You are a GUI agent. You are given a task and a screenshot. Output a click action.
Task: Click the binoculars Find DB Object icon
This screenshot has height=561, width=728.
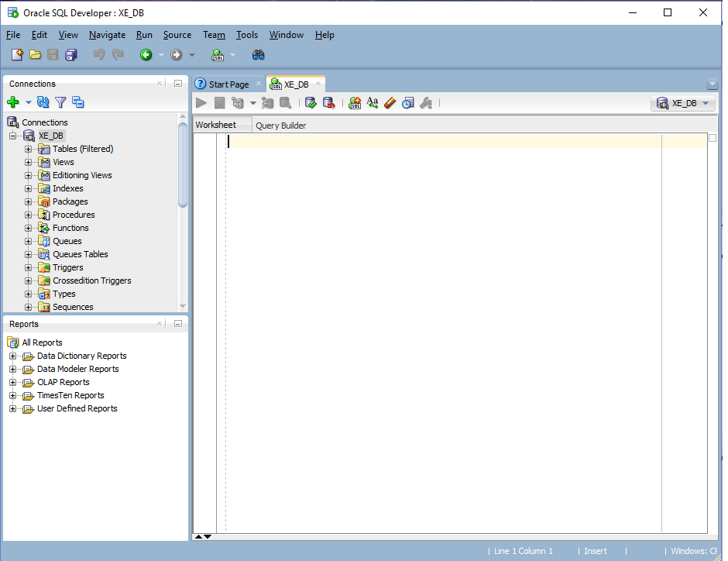(x=259, y=55)
